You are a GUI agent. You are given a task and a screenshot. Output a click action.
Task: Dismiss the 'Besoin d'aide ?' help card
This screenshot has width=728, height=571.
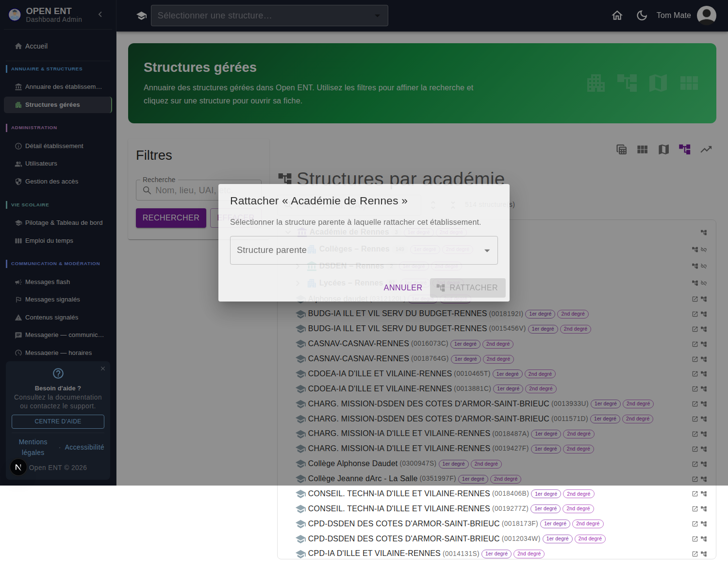point(103,369)
